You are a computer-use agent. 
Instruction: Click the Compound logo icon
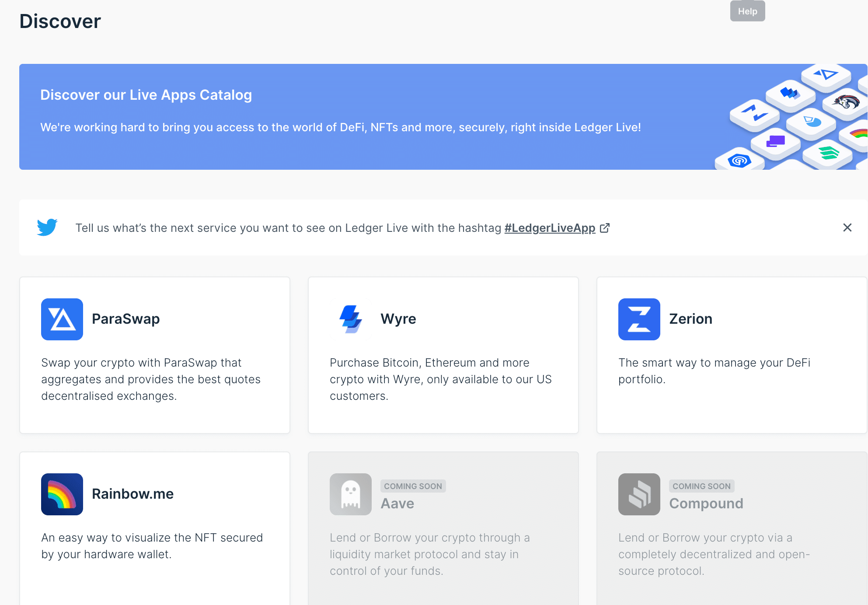click(x=639, y=494)
